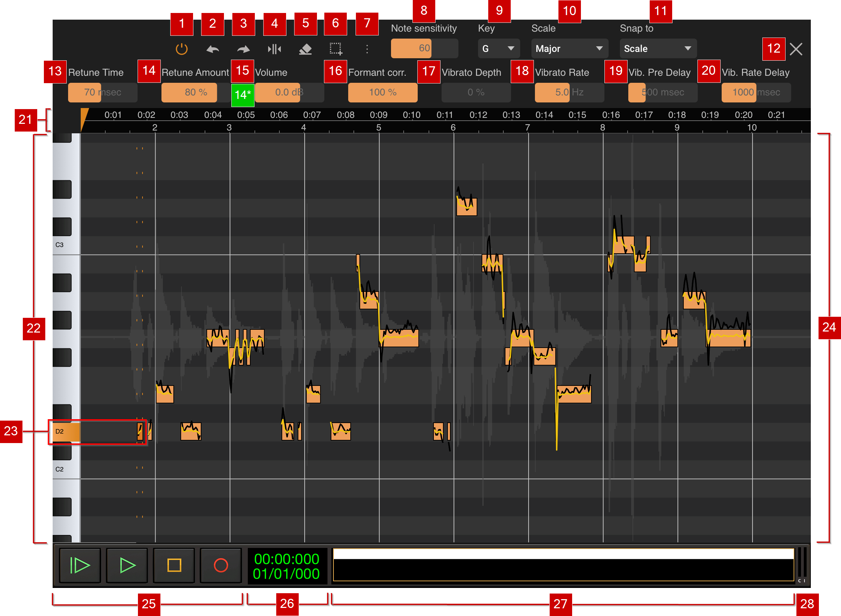
Task: Activate the dashed marquee selection tool
Action: point(336,49)
